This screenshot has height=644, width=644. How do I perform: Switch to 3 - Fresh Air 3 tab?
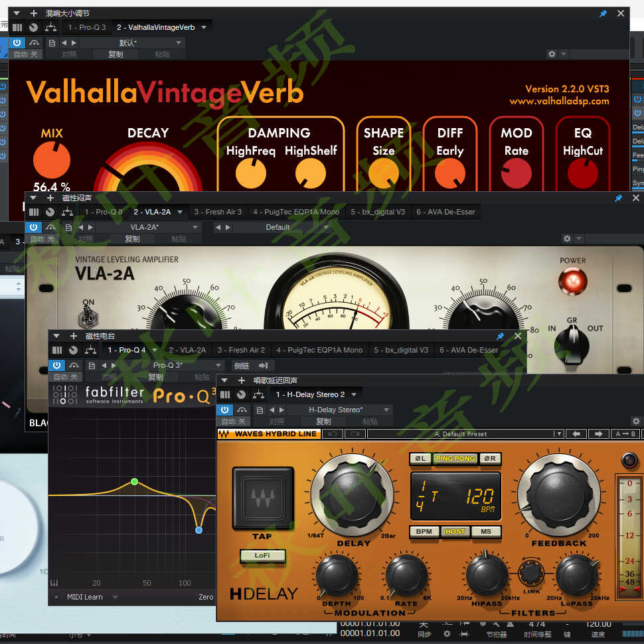pos(218,212)
